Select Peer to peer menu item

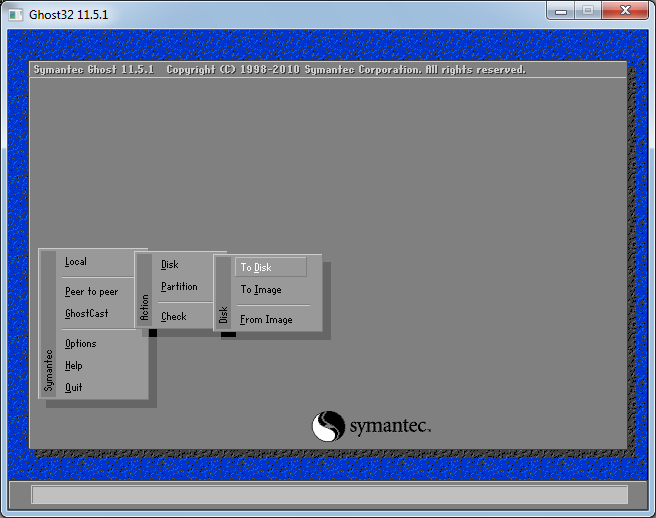click(91, 292)
